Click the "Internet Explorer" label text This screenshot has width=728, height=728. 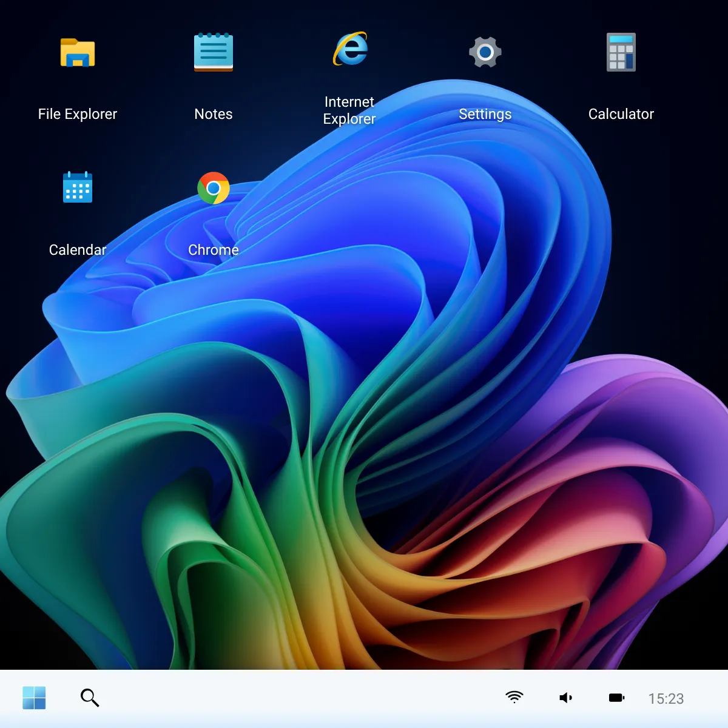pyautogui.click(x=349, y=110)
